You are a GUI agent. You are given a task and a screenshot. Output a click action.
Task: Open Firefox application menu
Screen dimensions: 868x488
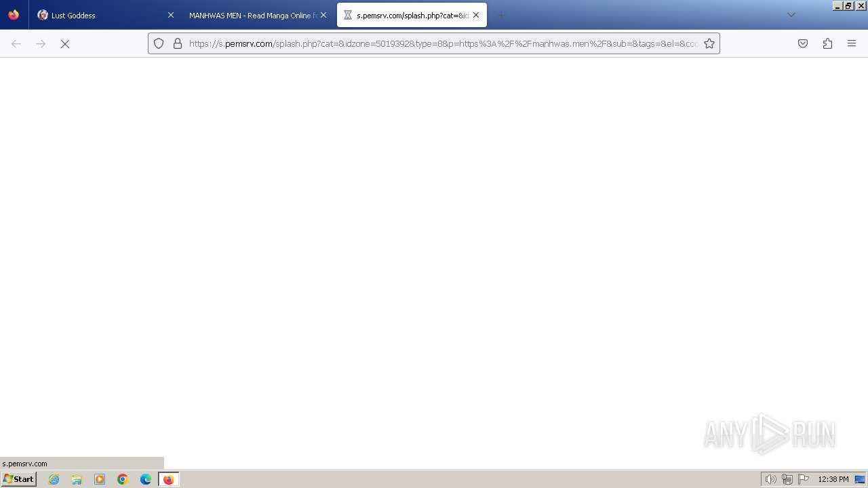(x=852, y=43)
